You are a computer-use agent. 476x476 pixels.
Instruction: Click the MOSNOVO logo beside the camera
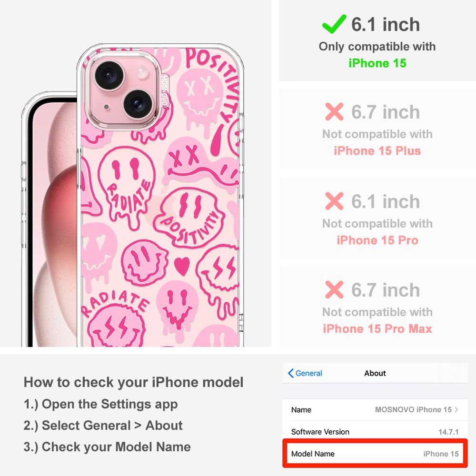tap(164, 91)
